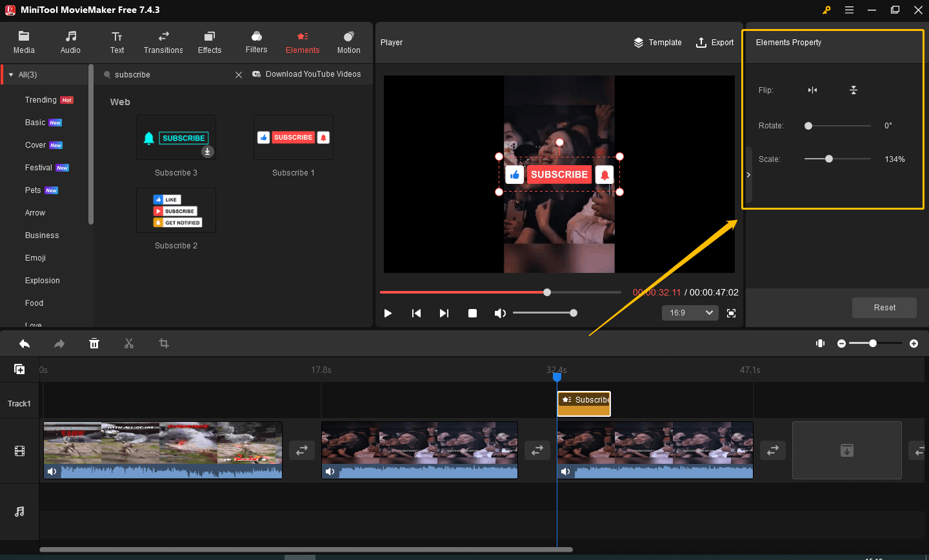Mute the third video clip audio
Viewport: 929px width, 560px height.
[566, 472]
